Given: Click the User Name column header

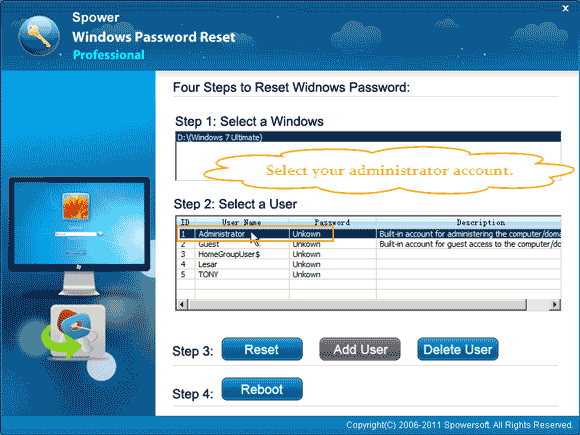Looking at the screenshot, I should pyautogui.click(x=242, y=222).
